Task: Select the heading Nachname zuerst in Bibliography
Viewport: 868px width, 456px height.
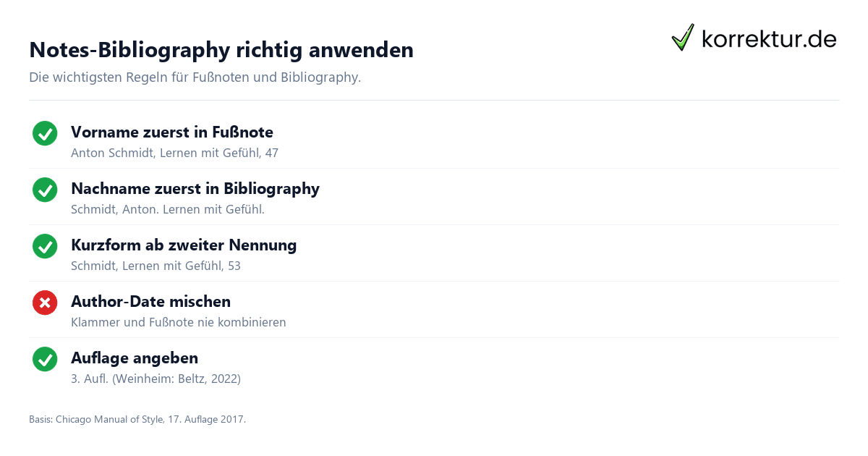Action: tap(195, 189)
